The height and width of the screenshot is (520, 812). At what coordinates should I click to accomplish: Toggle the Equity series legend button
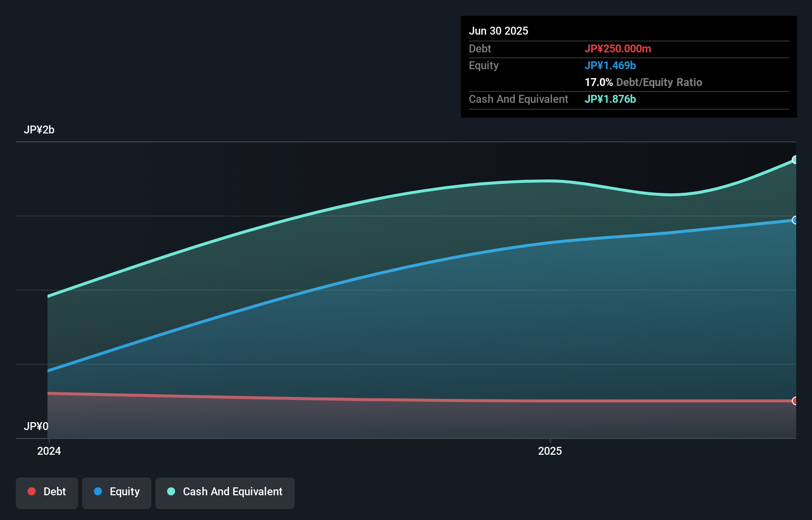click(x=117, y=493)
